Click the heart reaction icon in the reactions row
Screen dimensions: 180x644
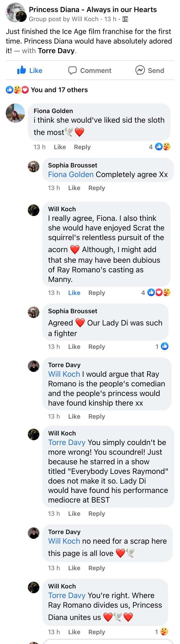click(24, 90)
